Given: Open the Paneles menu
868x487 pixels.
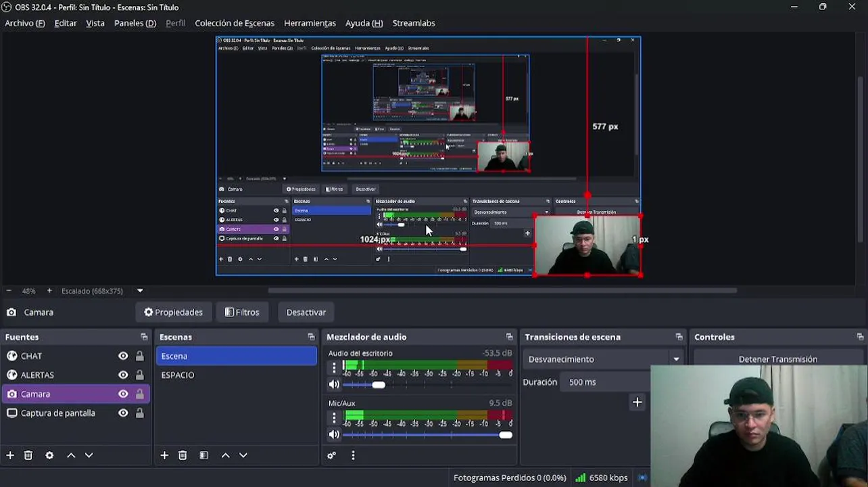Looking at the screenshot, I should point(135,23).
